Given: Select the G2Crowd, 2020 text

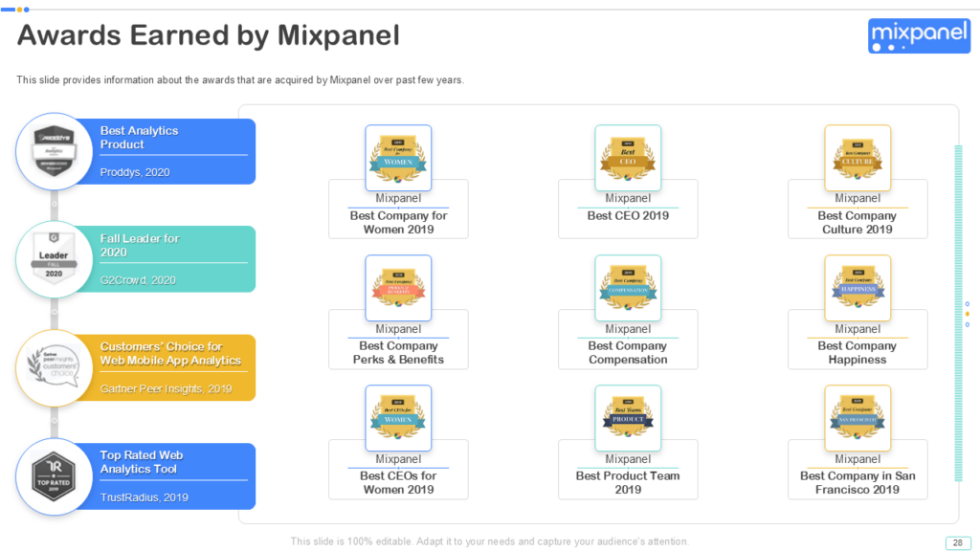Looking at the screenshot, I should [138, 280].
